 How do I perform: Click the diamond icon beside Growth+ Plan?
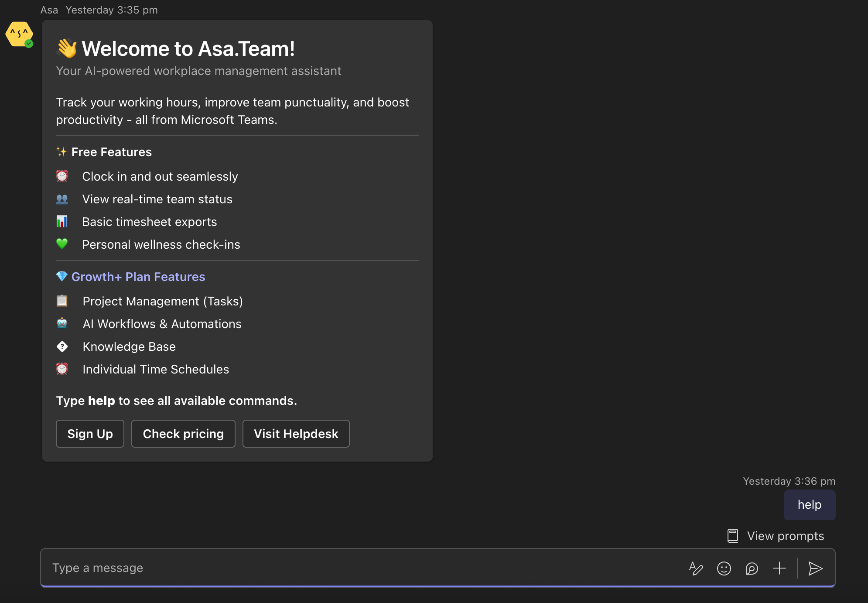pos(62,277)
